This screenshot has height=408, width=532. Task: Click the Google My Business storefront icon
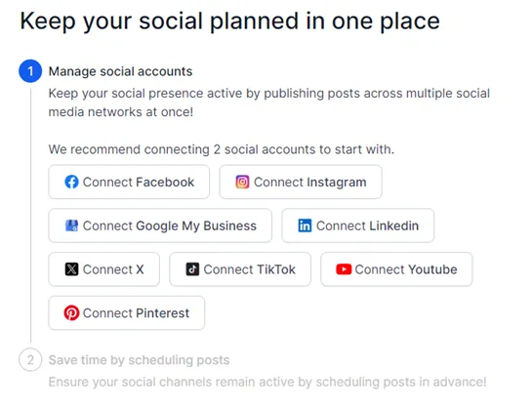click(x=71, y=225)
